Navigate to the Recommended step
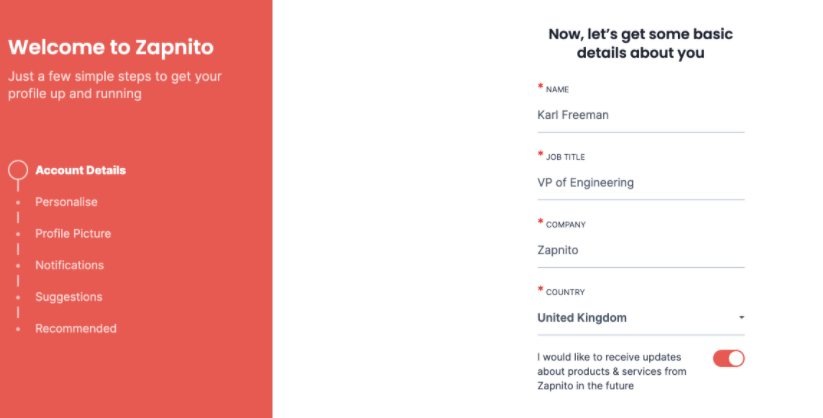The width and height of the screenshot is (823, 418). coord(76,329)
